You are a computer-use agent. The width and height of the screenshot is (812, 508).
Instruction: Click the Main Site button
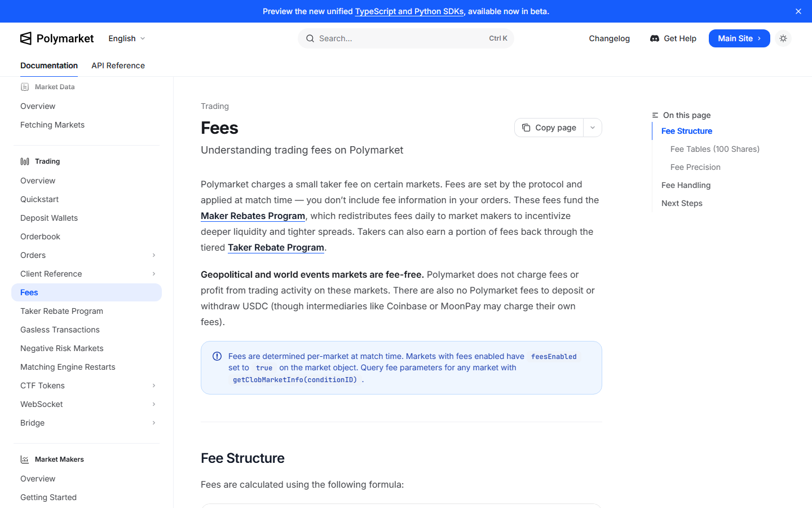click(x=739, y=38)
